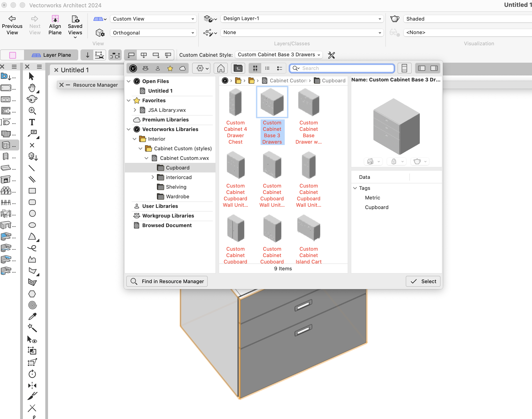Toggle the right preview pane
Image resolution: width=532 pixels, height=419 pixels.
pos(434,68)
